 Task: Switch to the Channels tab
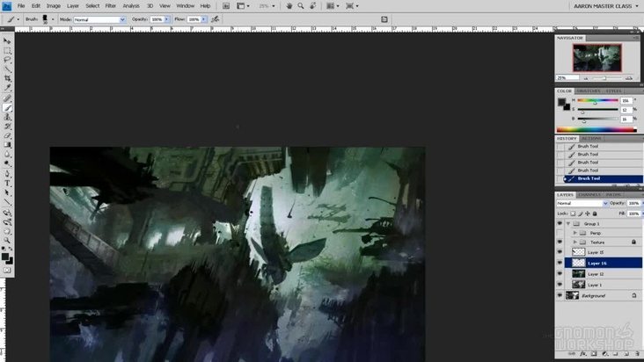tap(589, 194)
